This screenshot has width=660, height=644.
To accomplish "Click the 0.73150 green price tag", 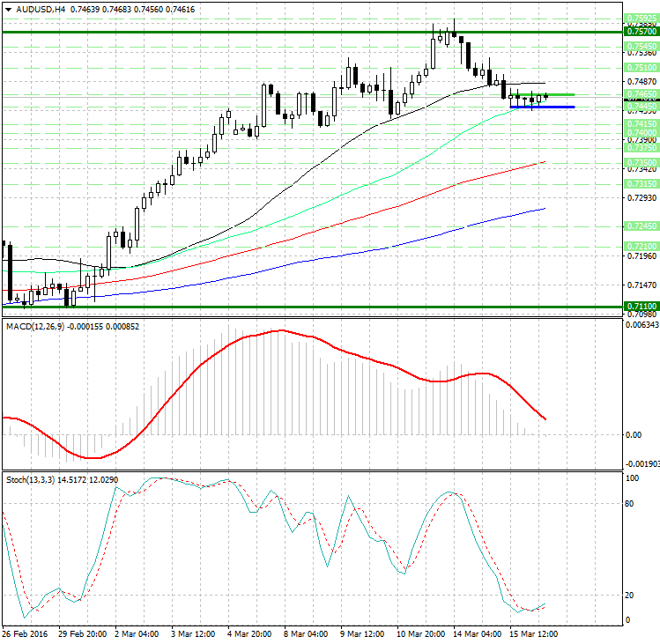I will [639, 182].
